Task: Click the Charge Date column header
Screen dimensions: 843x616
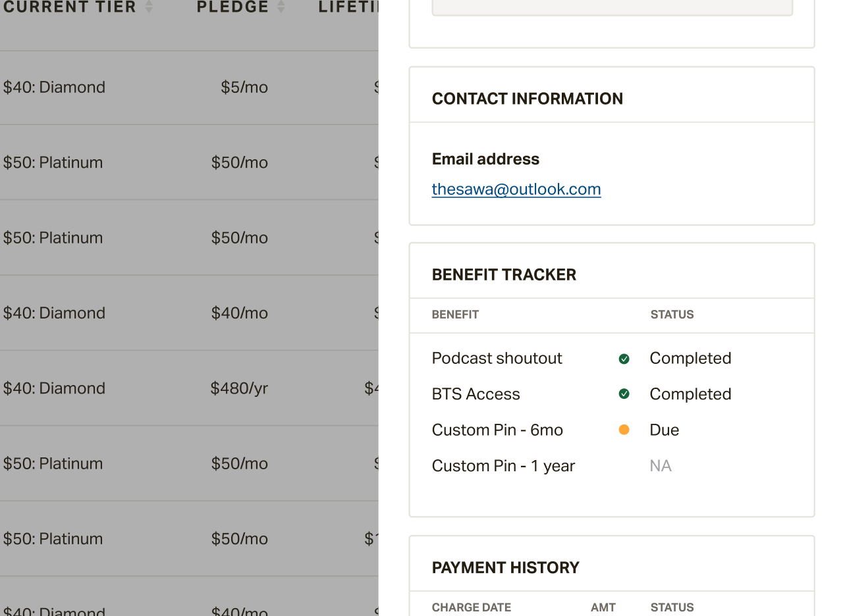Action: pyautogui.click(x=472, y=607)
